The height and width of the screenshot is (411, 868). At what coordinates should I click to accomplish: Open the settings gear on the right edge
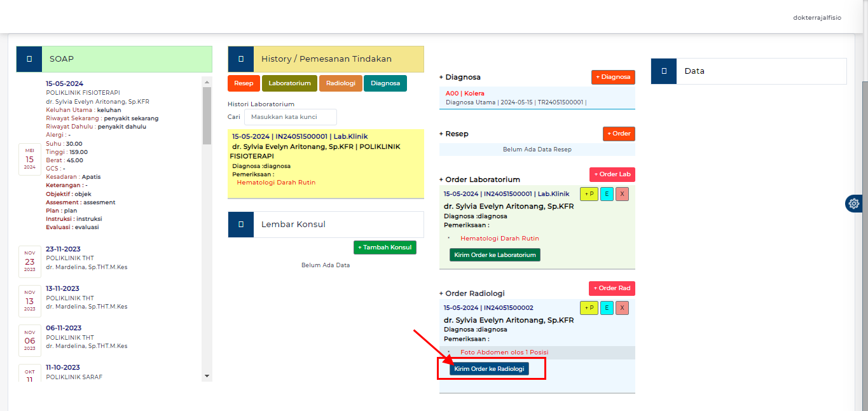click(x=854, y=203)
